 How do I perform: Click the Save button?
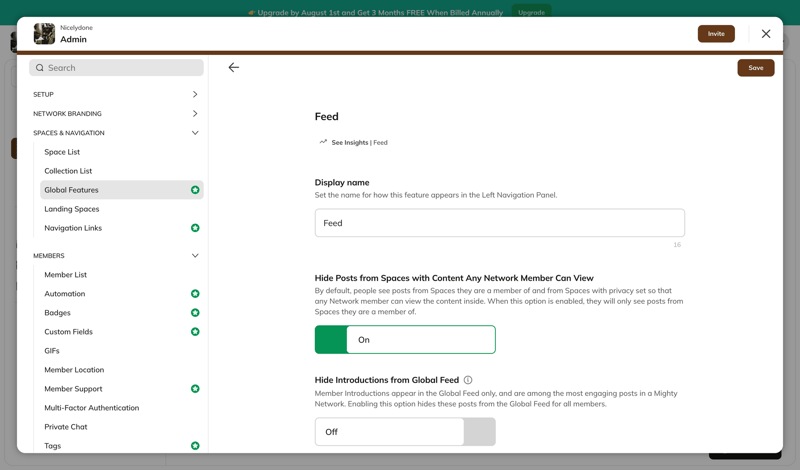(x=755, y=68)
